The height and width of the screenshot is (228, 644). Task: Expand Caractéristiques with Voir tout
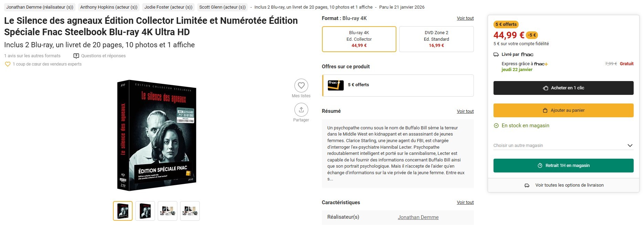465,202
